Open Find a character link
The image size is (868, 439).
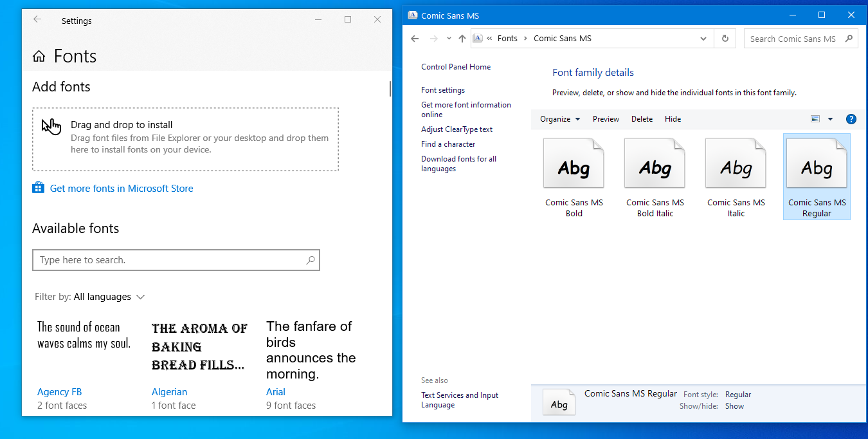448,144
